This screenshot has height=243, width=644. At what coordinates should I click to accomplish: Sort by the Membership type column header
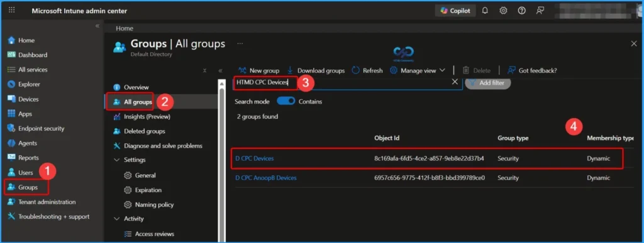tap(610, 138)
